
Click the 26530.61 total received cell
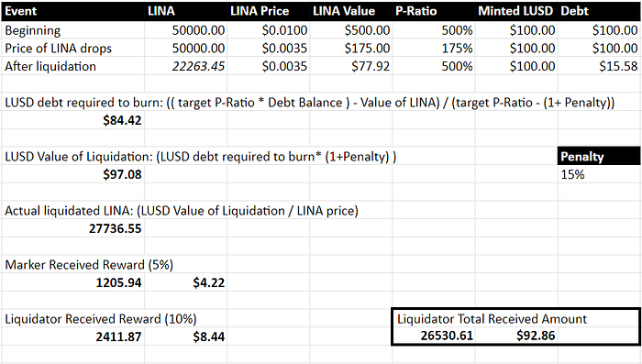(x=434, y=336)
